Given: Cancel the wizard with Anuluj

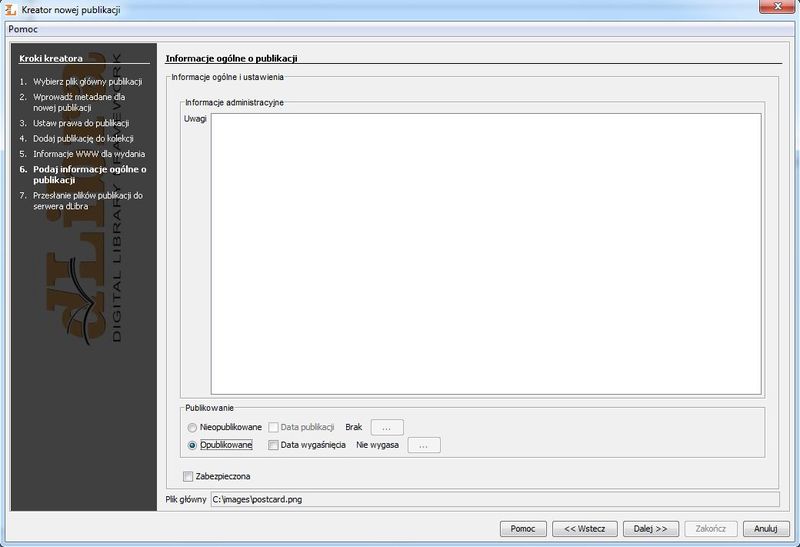Looking at the screenshot, I should 766,528.
